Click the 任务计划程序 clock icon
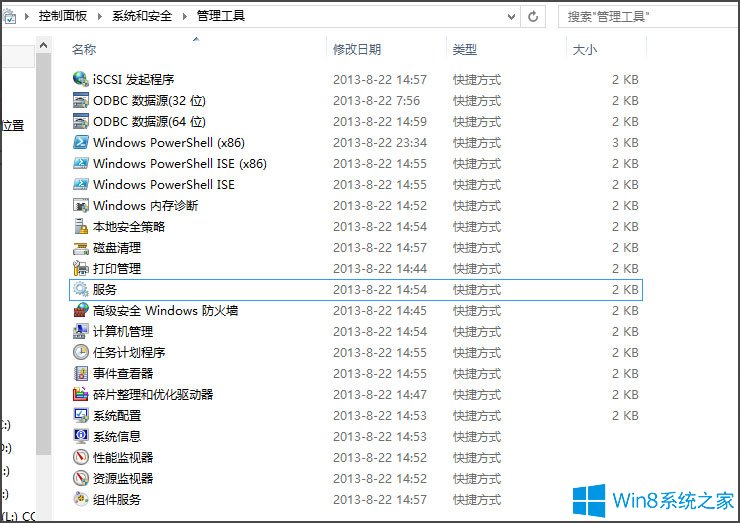Image resolution: width=740 pixels, height=523 pixels. pos(81,352)
